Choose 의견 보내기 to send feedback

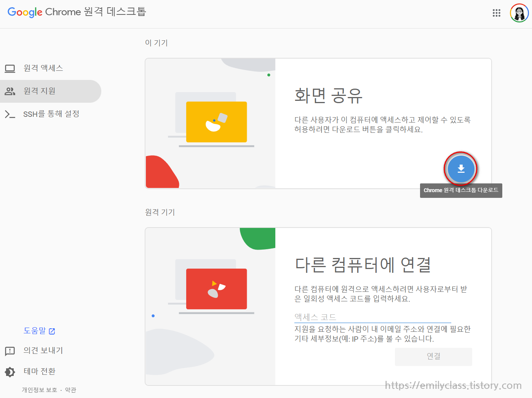pos(43,350)
